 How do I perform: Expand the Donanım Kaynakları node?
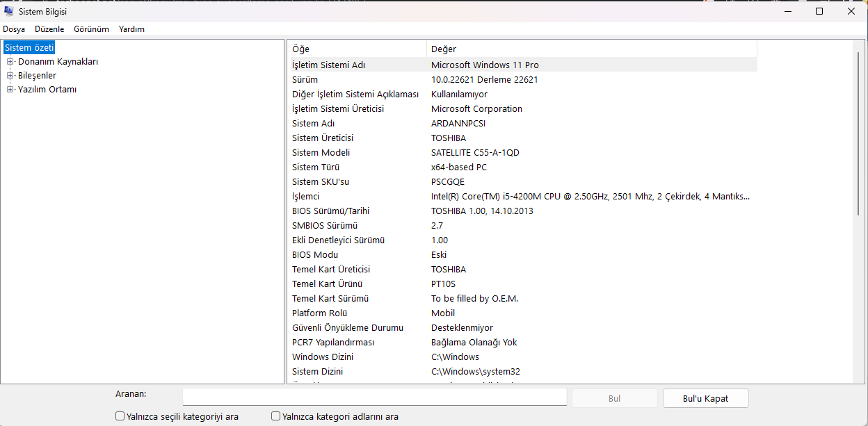(x=10, y=61)
